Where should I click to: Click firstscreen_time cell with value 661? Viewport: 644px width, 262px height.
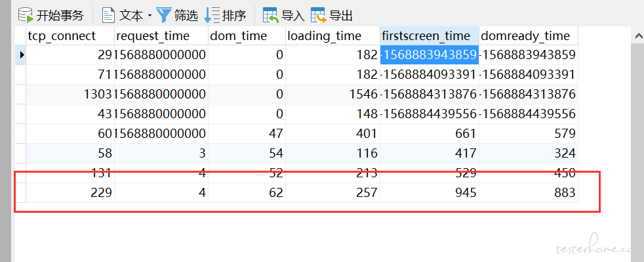point(430,134)
